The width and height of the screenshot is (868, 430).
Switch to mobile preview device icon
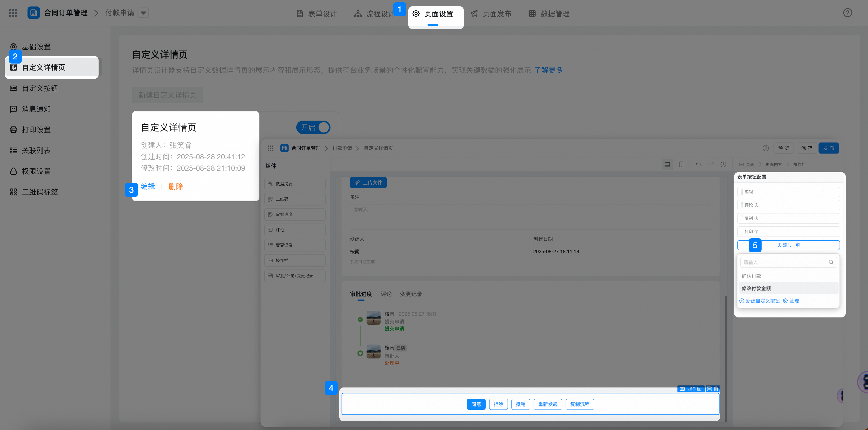pos(681,164)
